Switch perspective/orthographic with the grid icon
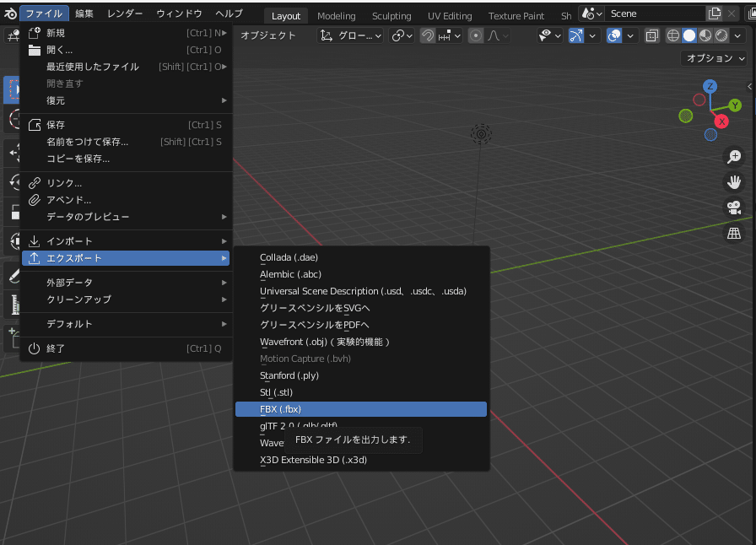The height and width of the screenshot is (545, 756). coord(734,234)
